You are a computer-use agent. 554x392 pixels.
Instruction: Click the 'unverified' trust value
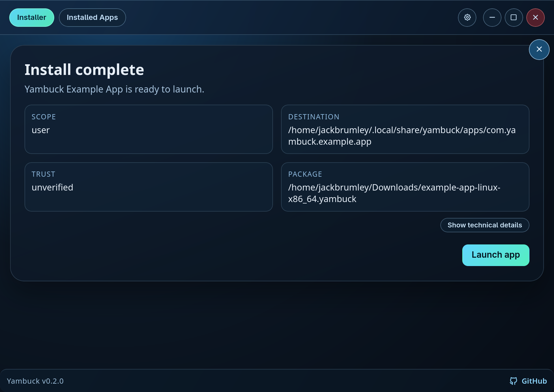coord(53,187)
